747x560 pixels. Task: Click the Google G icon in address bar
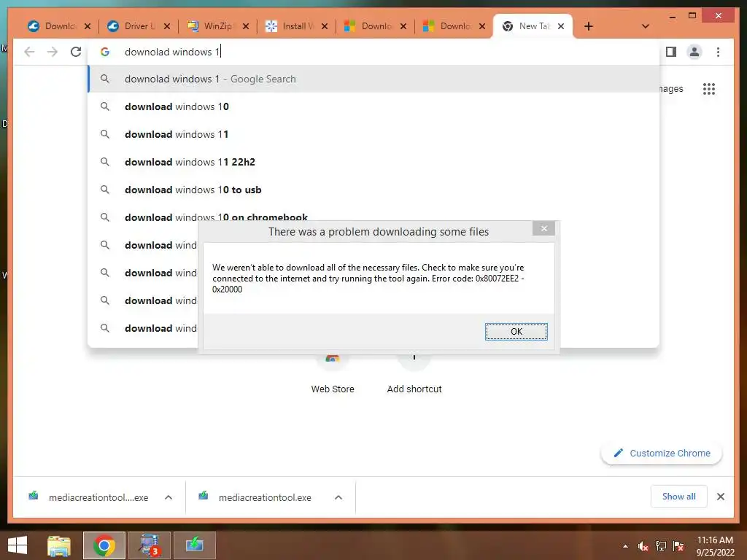[x=105, y=52]
